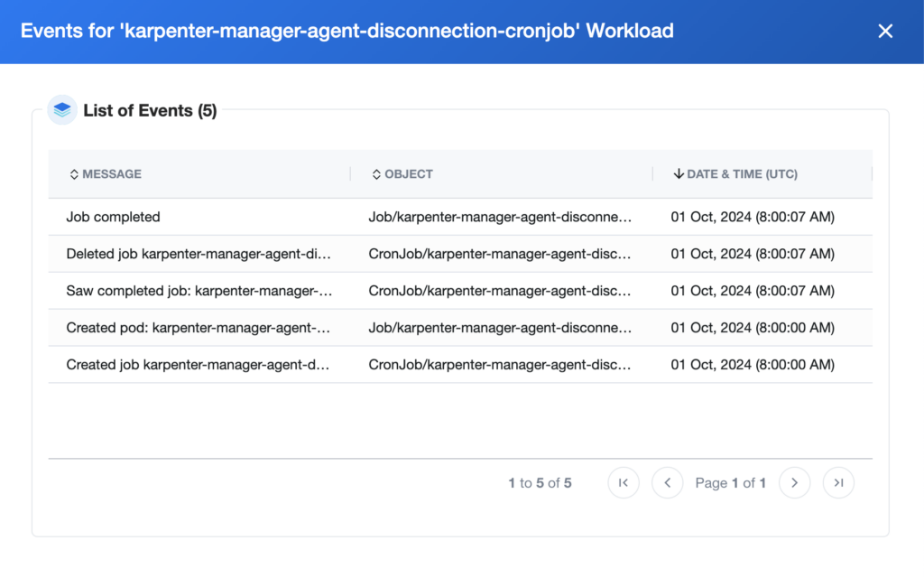924x578 pixels.
Task: Click the previous-page chevron icon
Action: pos(667,482)
